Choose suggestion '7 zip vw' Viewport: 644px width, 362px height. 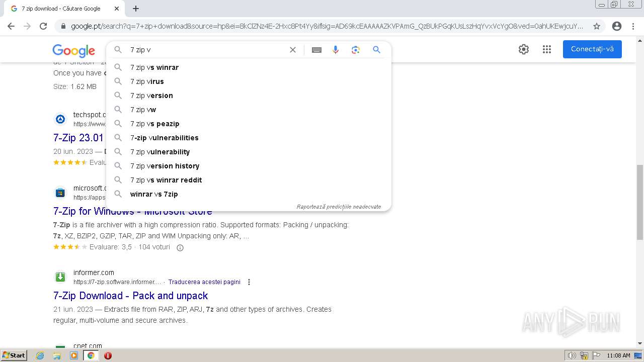pyautogui.click(x=249, y=110)
